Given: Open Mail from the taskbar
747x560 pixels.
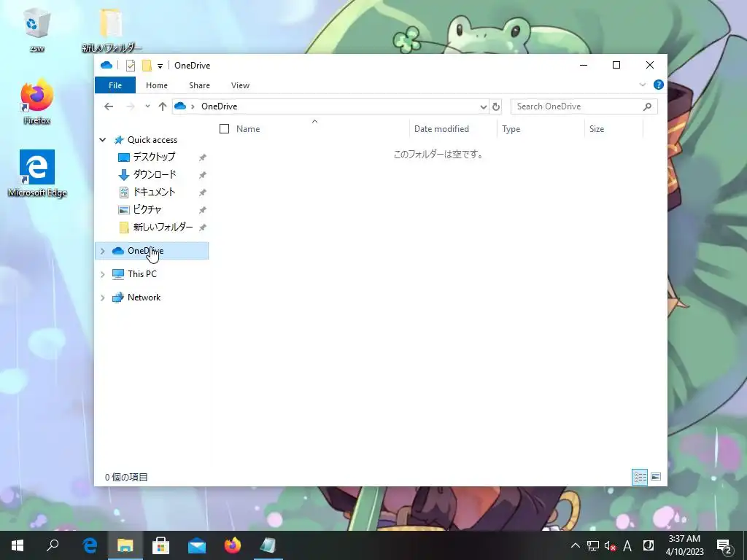Looking at the screenshot, I should click(x=197, y=545).
